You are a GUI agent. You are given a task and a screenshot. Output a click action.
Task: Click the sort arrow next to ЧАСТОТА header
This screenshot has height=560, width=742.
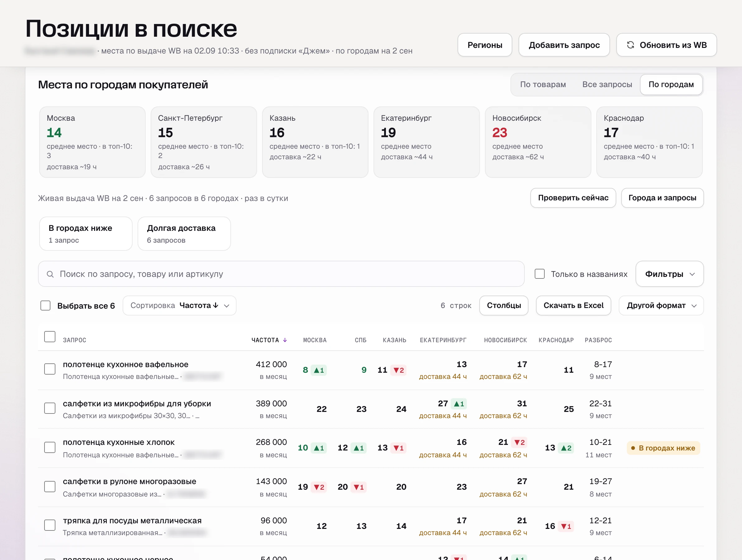[285, 340]
